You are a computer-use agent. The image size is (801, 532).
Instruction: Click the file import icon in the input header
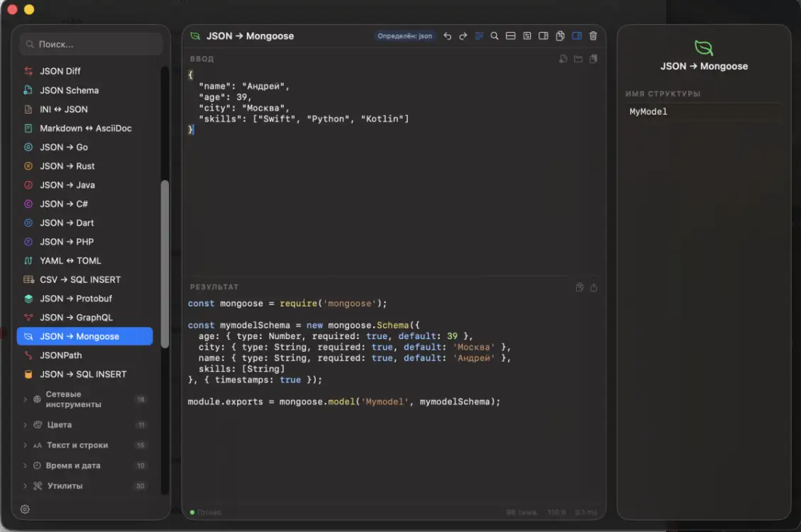pyautogui.click(x=563, y=59)
